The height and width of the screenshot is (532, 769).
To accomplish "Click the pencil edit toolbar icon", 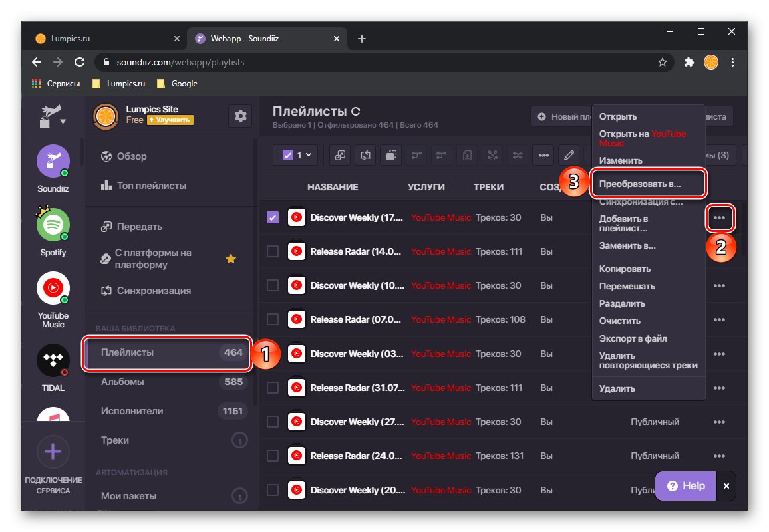I will click(x=569, y=156).
